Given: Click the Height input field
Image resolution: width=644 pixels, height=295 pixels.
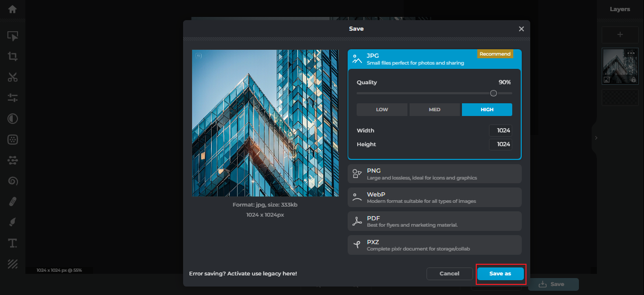Looking at the screenshot, I should point(500,144).
